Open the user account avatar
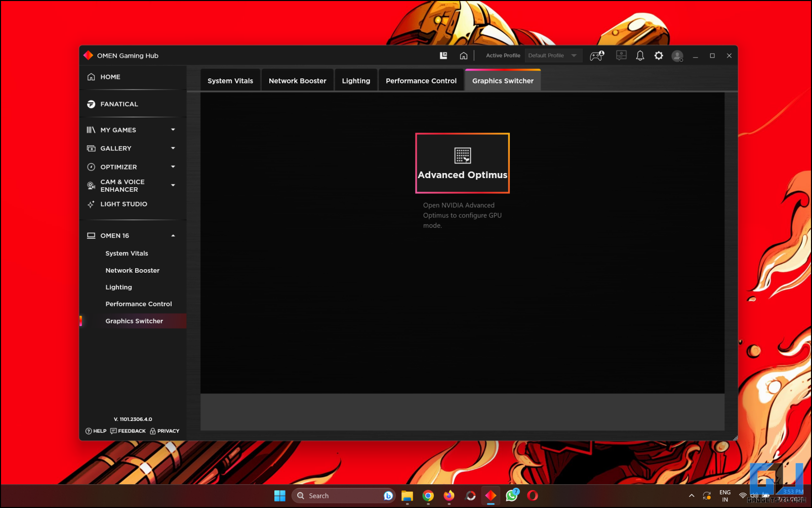This screenshot has width=812, height=508. click(x=677, y=56)
